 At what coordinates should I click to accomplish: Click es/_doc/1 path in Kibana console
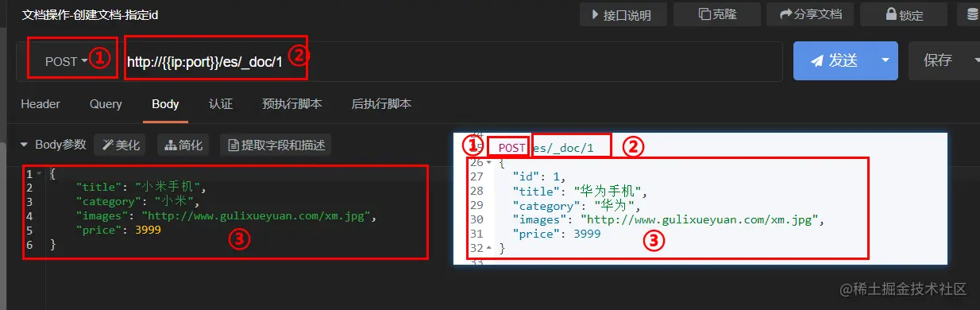[x=563, y=148]
